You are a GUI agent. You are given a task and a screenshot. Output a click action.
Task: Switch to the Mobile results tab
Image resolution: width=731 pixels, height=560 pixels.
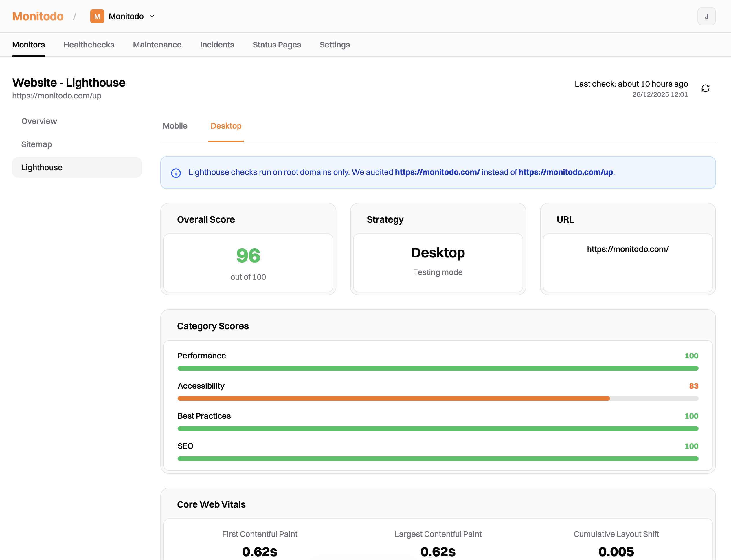(175, 126)
